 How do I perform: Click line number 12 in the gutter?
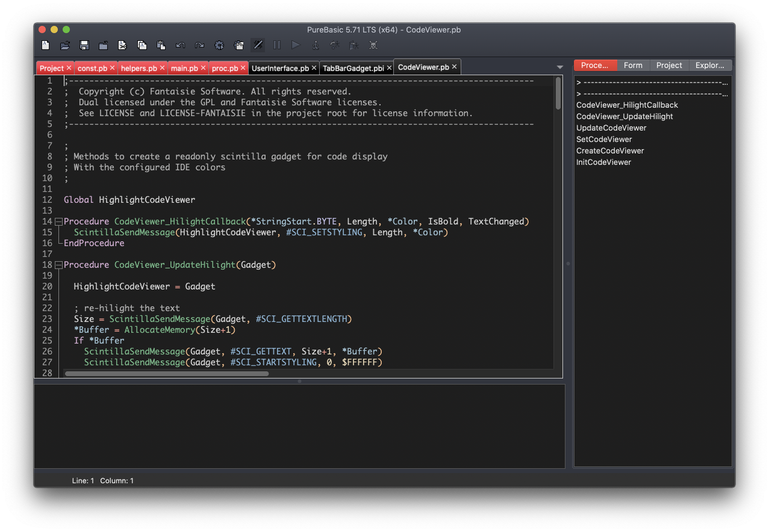48,200
